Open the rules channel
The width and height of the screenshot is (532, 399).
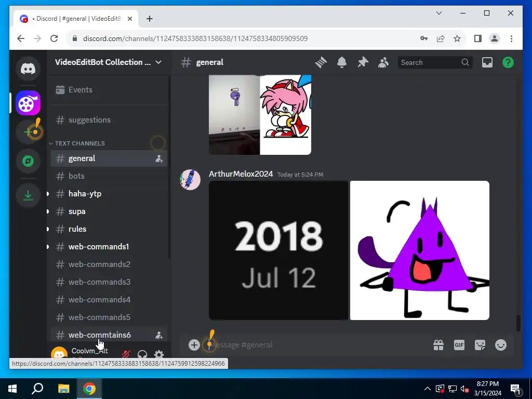tap(109, 229)
